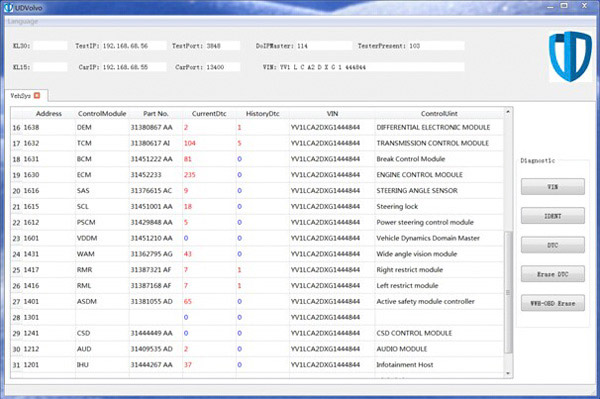The image size is (600, 399).
Task: Click the TestIP field showing 192.168.68.56
Action: coord(134,46)
